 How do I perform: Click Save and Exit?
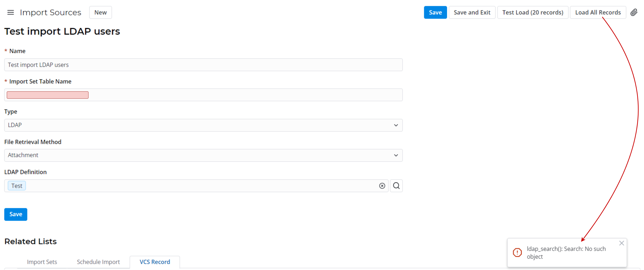tap(472, 12)
